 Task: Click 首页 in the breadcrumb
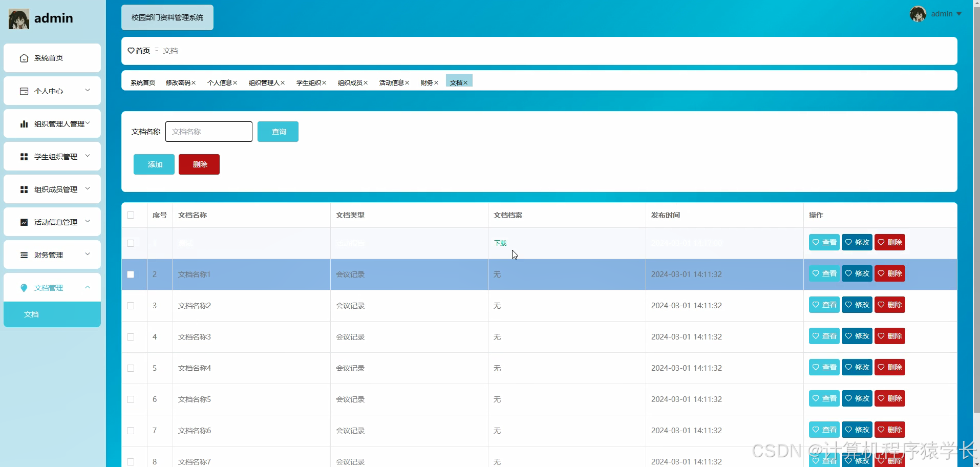(x=143, y=51)
